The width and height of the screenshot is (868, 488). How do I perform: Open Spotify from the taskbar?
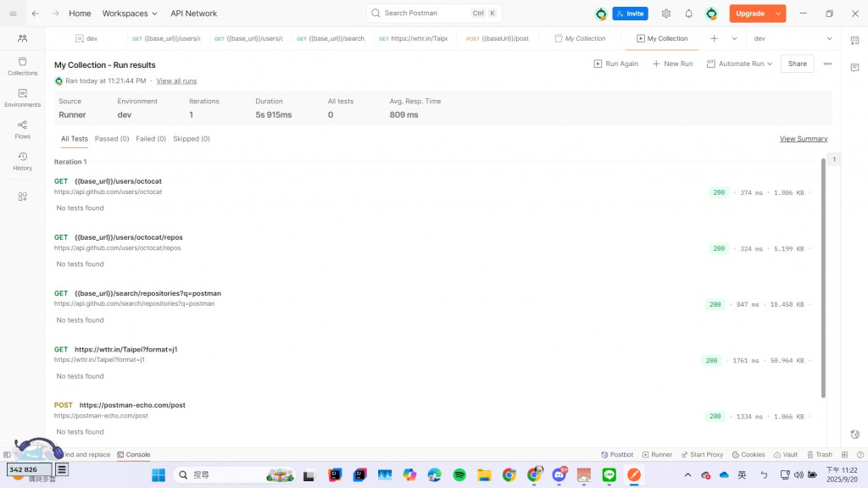(459, 474)
